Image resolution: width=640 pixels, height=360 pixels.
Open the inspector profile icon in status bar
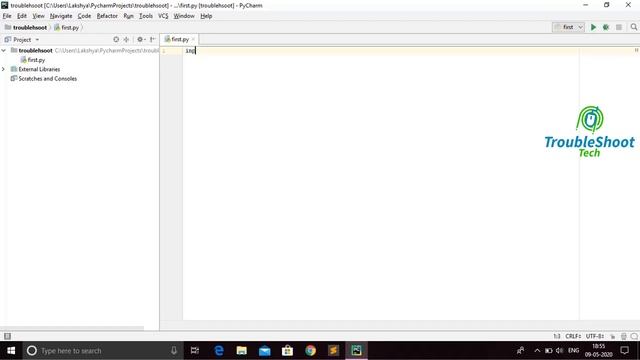click(624, 336)
